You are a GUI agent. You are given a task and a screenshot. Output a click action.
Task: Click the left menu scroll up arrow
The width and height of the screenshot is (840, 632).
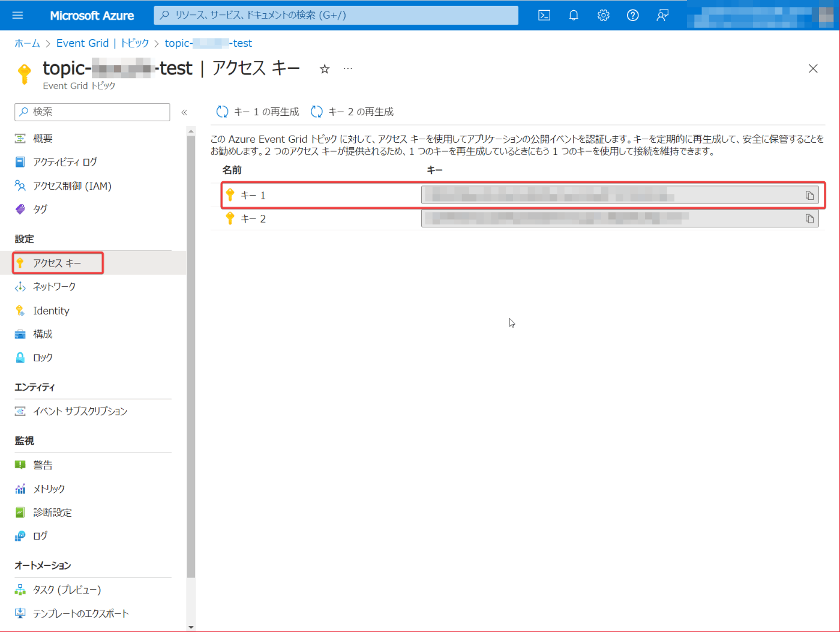pyautogui.click(x=191, y=131)
